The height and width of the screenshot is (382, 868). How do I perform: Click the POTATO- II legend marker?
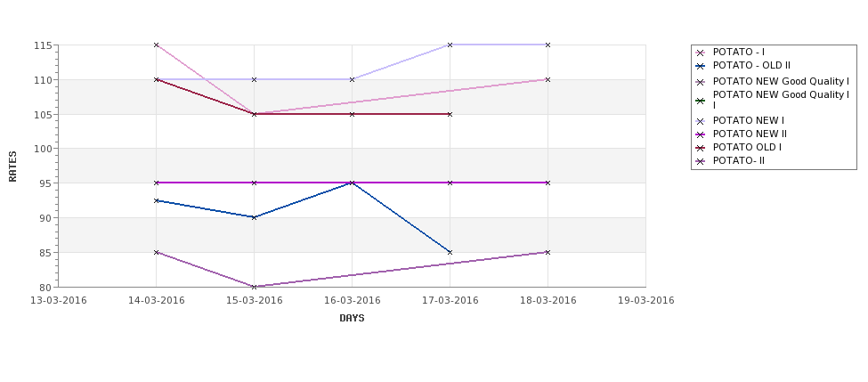point(701,162)
